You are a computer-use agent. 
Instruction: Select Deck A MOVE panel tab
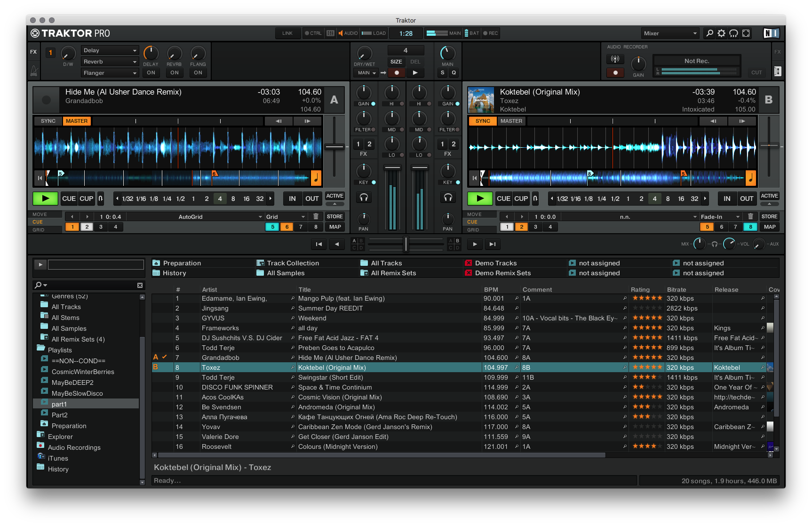pos(45,214)
